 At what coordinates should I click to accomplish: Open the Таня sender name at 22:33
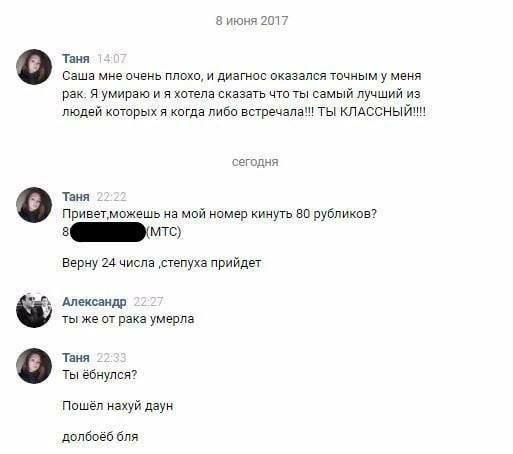point(76,358)
